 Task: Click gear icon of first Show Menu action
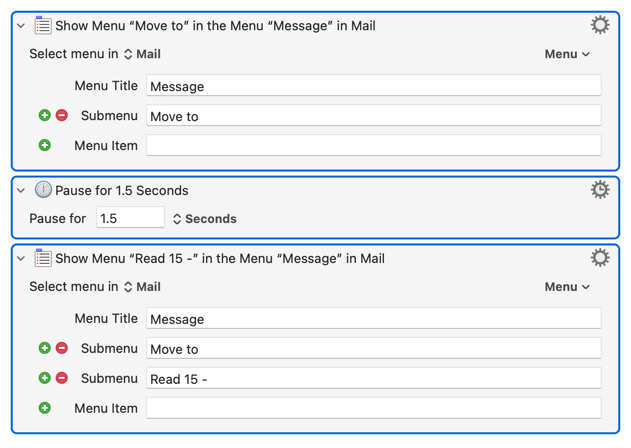[x=600, y=25]
